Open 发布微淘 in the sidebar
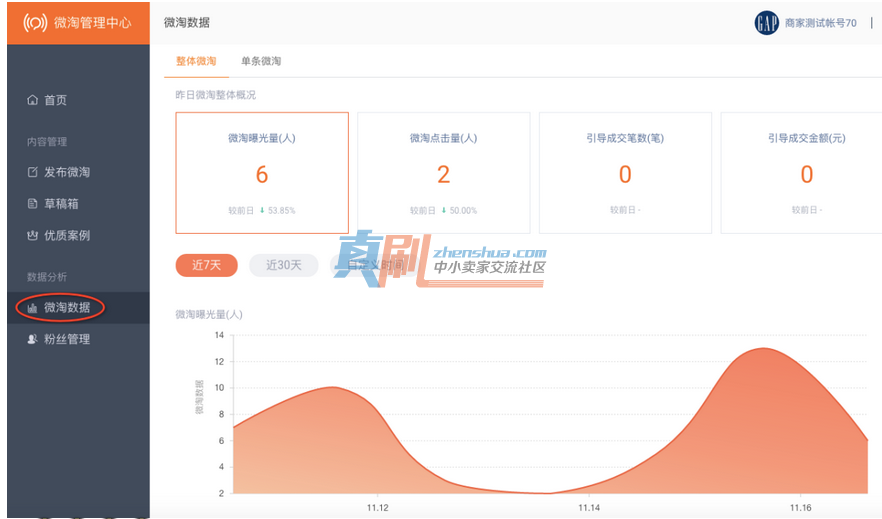This screenshot has width=882, height=519. coord(67,172)
